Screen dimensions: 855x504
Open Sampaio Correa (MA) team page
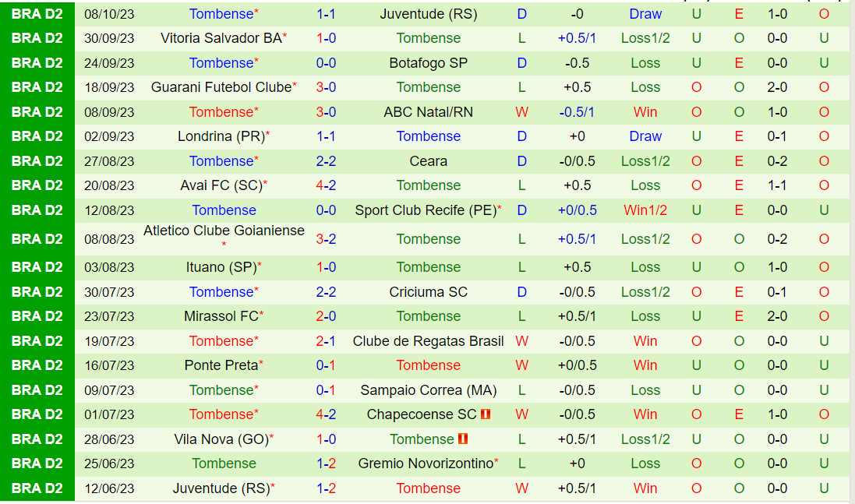(428, 390)
